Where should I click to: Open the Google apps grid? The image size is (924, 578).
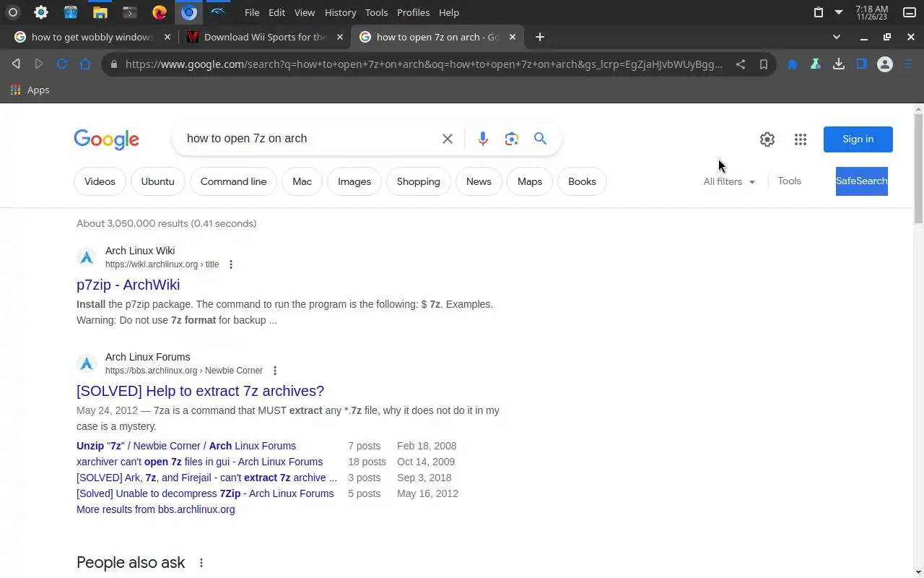click(x=801, y=139)
